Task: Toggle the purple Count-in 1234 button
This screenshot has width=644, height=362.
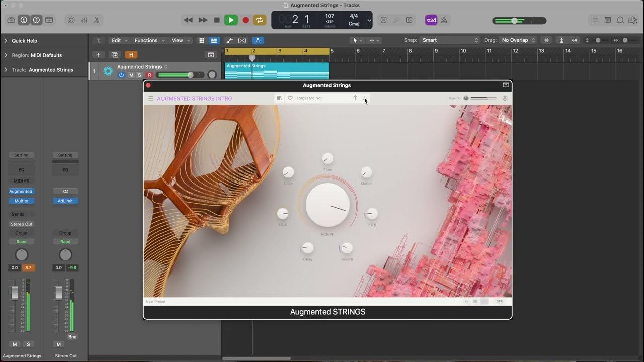Action: tap(431, 20)
